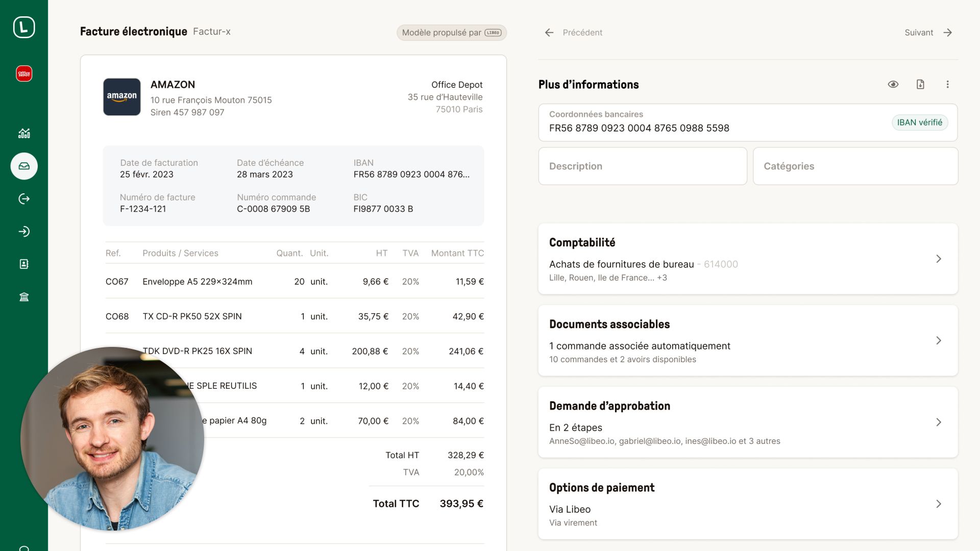Open the incoming transfers icon in sidebar

(24, 231)
